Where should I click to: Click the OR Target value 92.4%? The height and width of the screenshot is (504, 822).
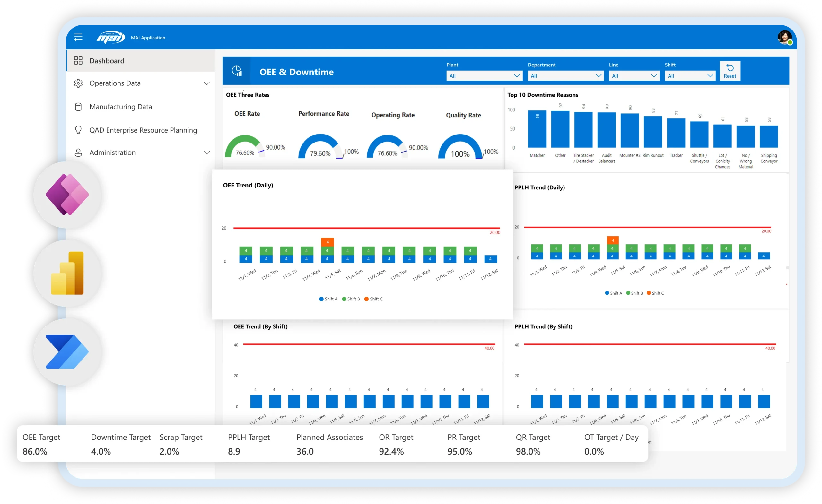pyautogui.click(x=392, y=451)
